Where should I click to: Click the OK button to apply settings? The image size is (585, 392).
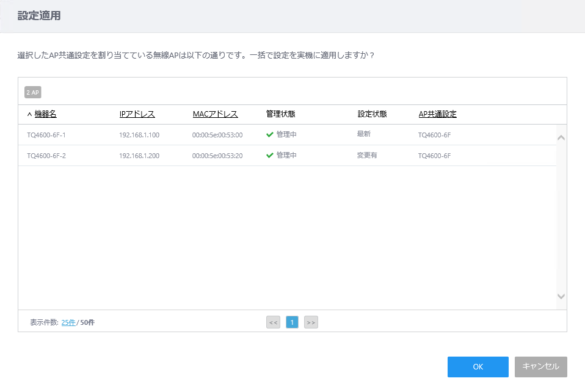(x=478, y=366)
